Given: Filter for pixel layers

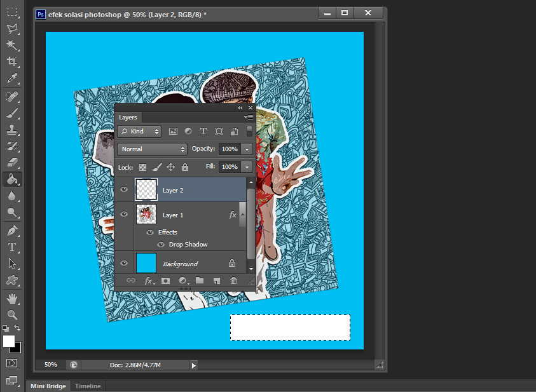Looking at the screenshot, I should click(173, 131).
